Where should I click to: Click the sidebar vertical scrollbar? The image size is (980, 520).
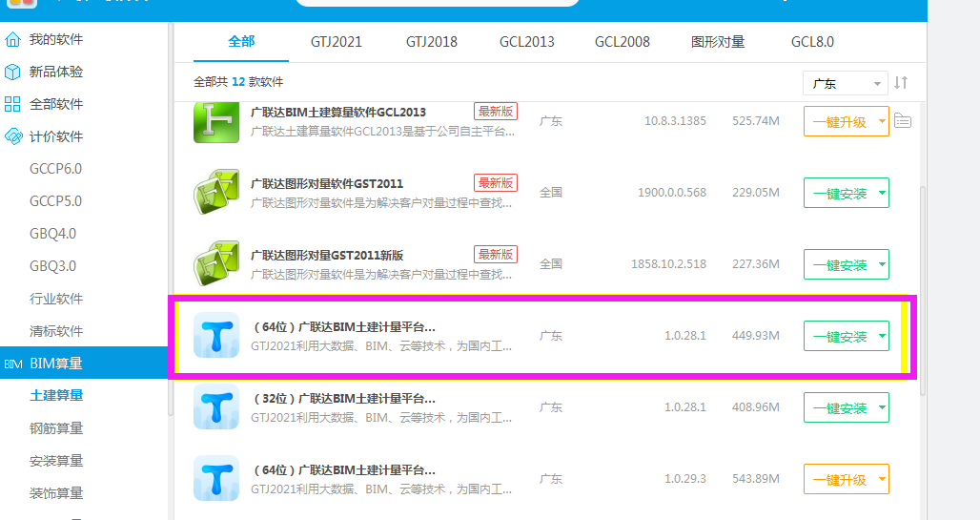tap(171, 219)
